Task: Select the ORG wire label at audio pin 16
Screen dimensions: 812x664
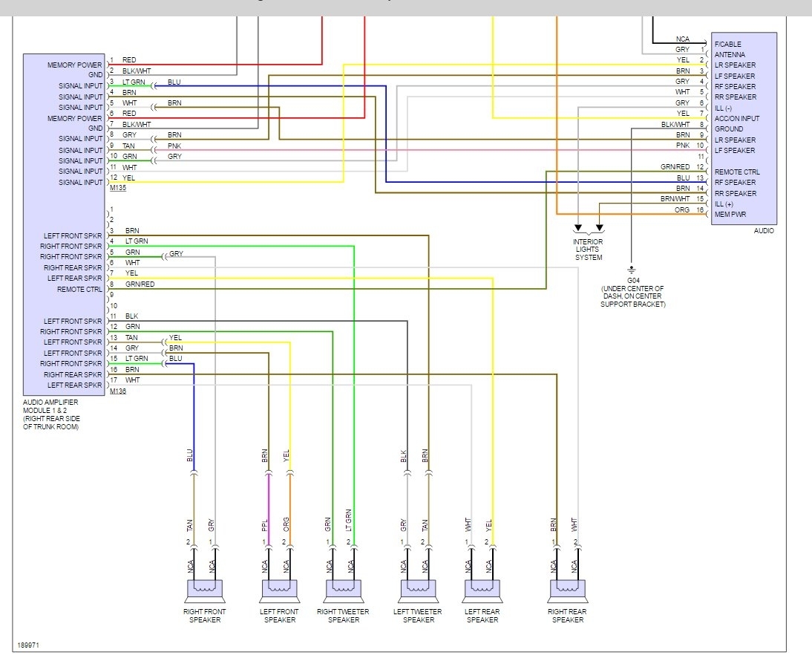Action: coord(682,209)
